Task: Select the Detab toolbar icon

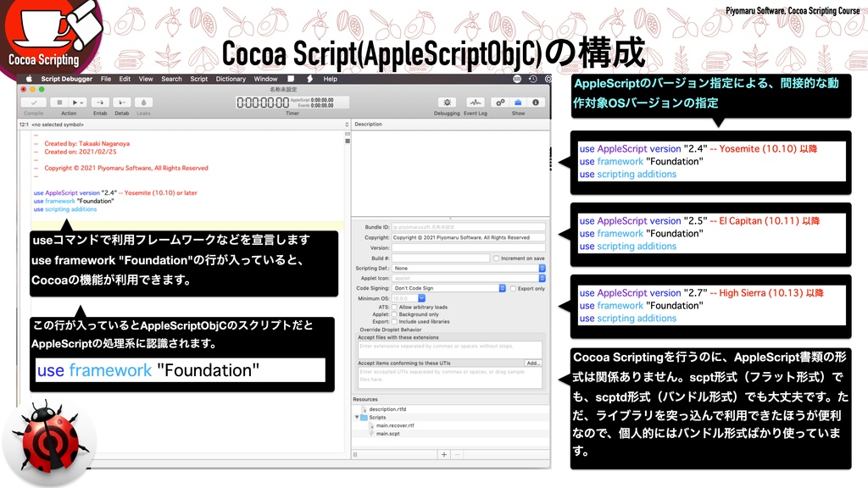Action: click(x=122, y=103)
